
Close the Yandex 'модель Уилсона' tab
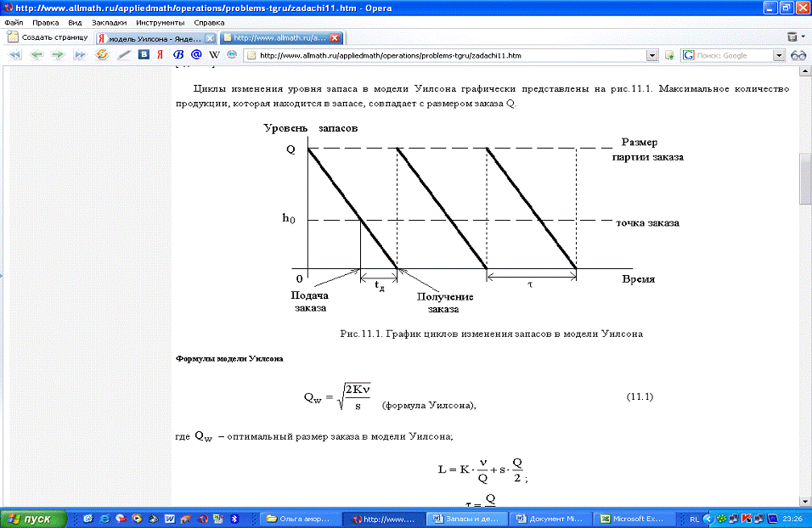click(x=210, y=38)
